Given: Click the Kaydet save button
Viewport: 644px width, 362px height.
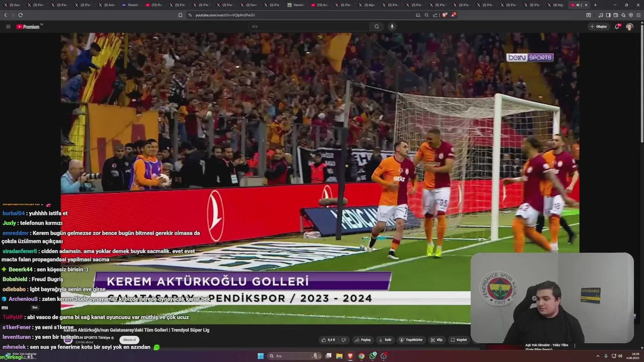Looking at the screenshot, I should [x=459, y=340].
